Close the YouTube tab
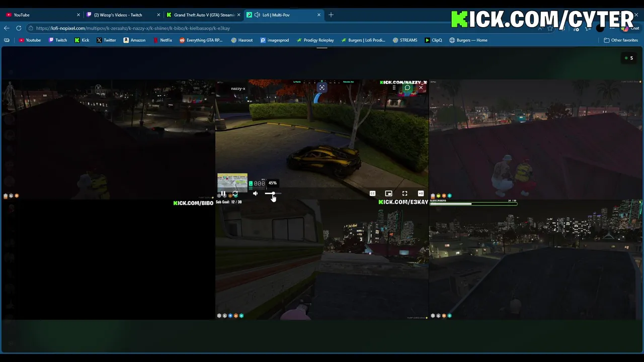 (x=78, y=15)
